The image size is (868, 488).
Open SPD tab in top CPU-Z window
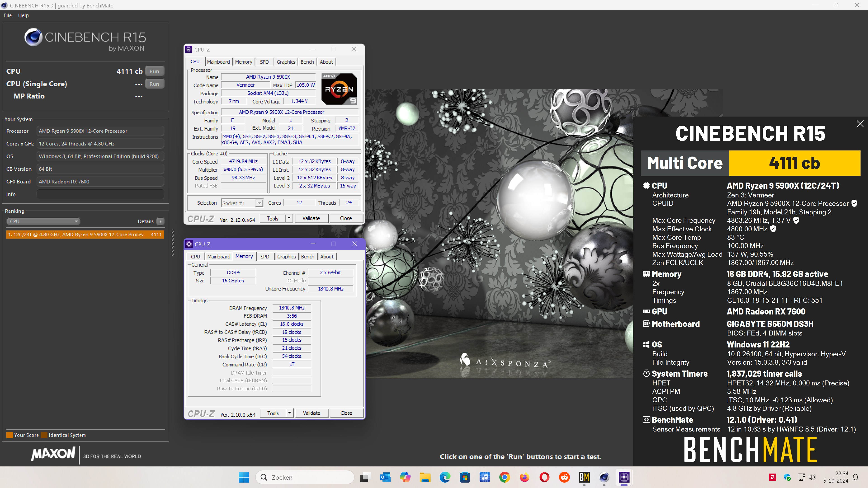tap(264, 62)
